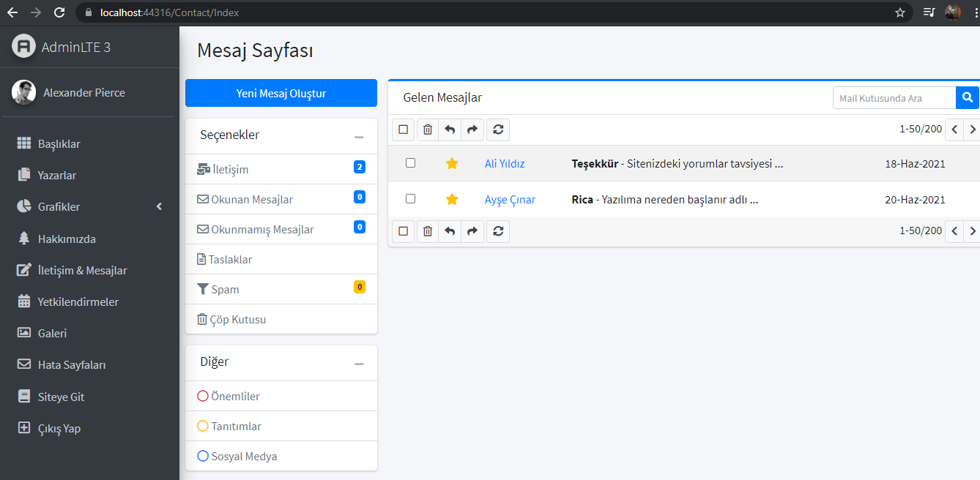This screenshot has width=980, height=480.
Task: Open Okunan Mesajlar folder
Action: click(x=281, y=199)
